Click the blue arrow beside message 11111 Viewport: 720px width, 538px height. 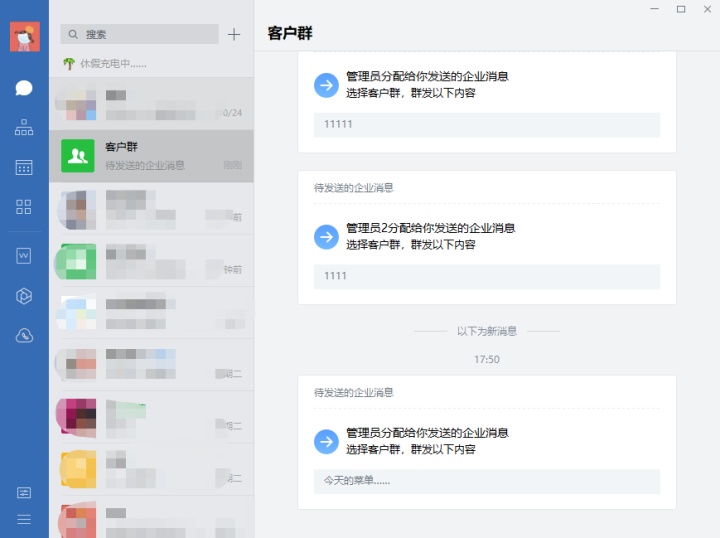click(x=326, y=85)
